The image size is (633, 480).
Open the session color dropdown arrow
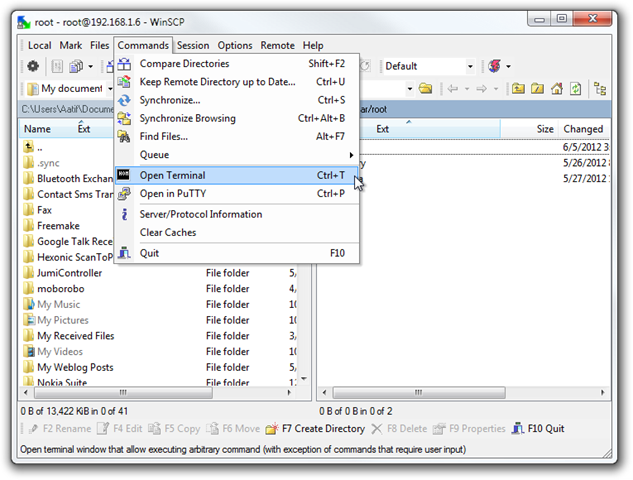coord(508,66)
